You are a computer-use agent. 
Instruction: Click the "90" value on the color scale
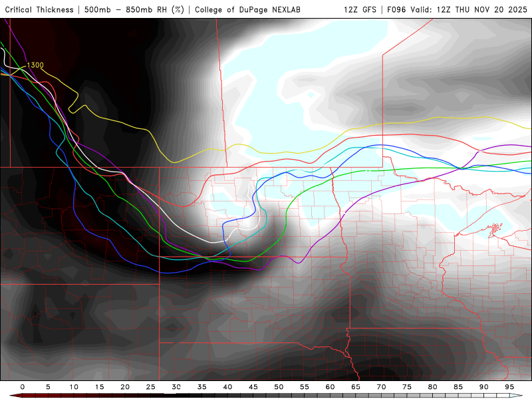pos(484,387)
